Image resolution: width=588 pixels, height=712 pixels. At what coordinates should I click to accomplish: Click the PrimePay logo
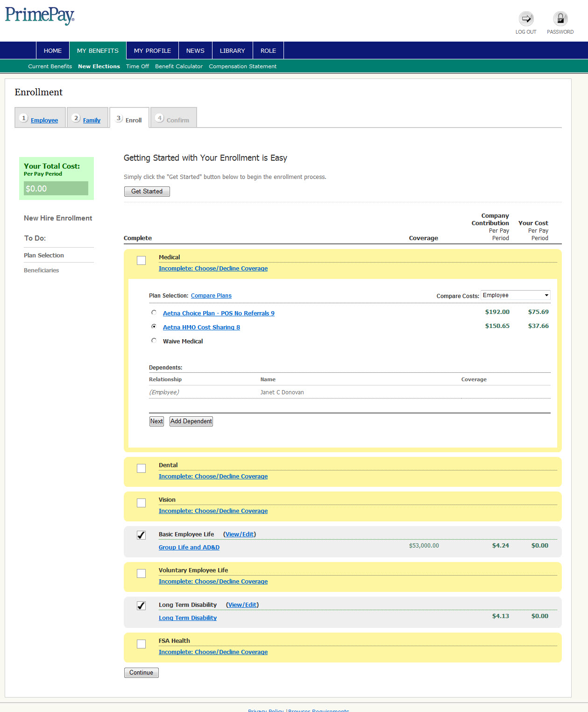(x=40, y=15)
